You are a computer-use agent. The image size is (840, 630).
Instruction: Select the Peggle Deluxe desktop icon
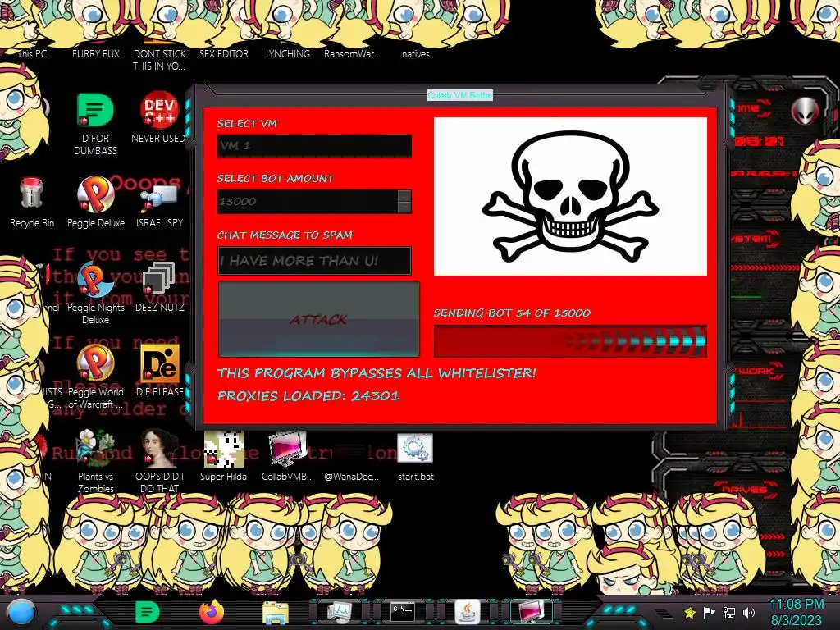tap(95, 203)
